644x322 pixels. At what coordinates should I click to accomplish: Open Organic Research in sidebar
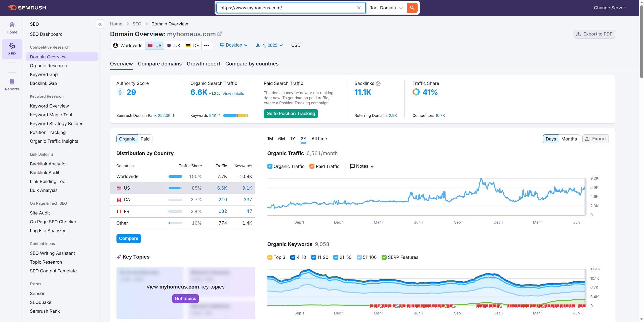48,66
